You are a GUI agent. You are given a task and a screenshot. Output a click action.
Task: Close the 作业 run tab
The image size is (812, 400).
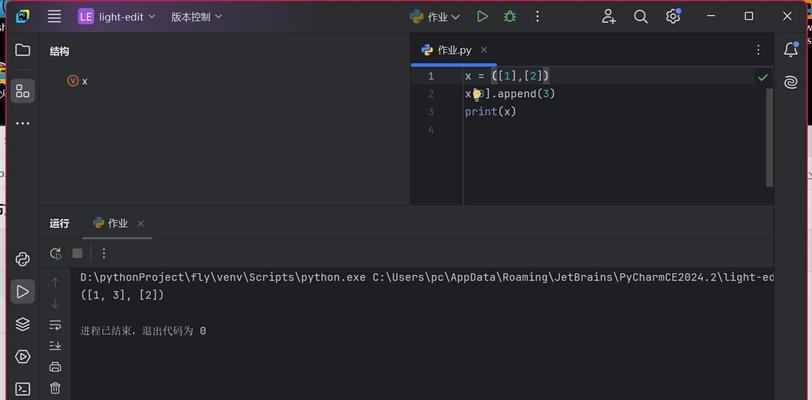140,223
